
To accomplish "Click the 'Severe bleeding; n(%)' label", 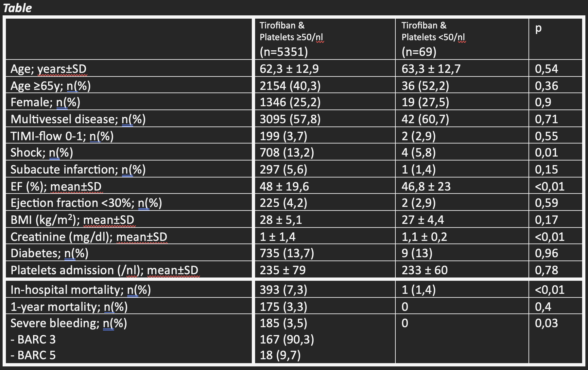I will tap(69, 323).
